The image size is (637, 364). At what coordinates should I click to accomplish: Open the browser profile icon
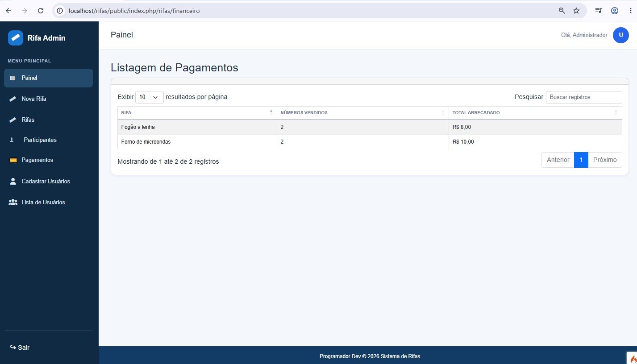(615, 11)
